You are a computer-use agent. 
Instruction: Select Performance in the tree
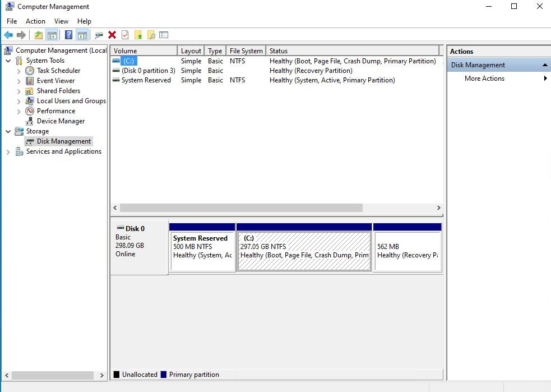56,110
